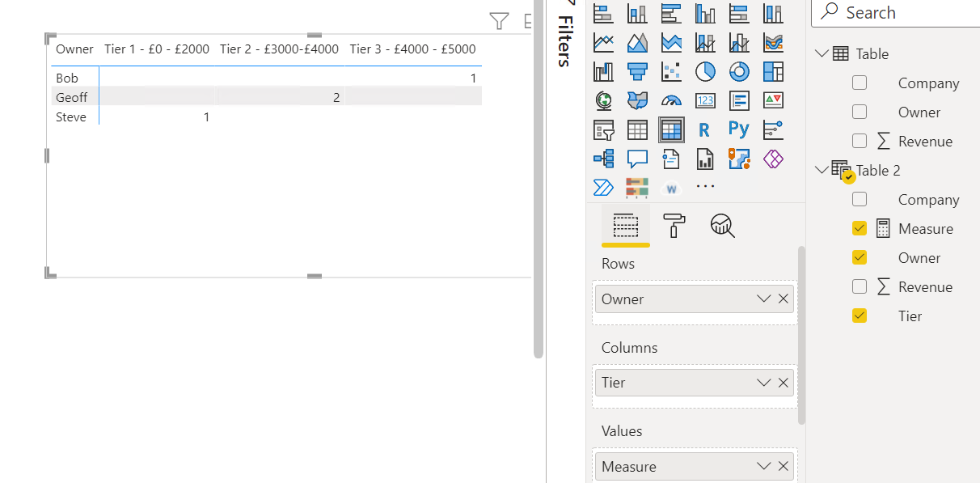Select the Smart narrative visual
980x483 pixels.
click(x=671, y=159)
